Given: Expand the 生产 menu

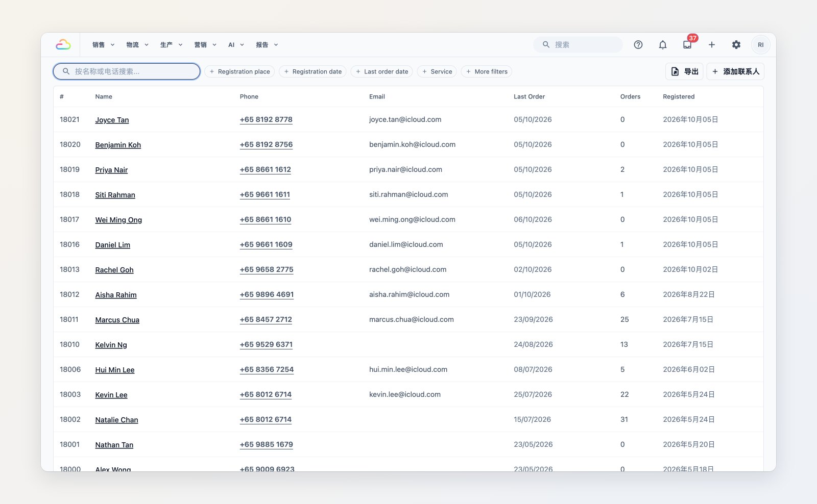Looking at the screenshot, I should [172, 45].
